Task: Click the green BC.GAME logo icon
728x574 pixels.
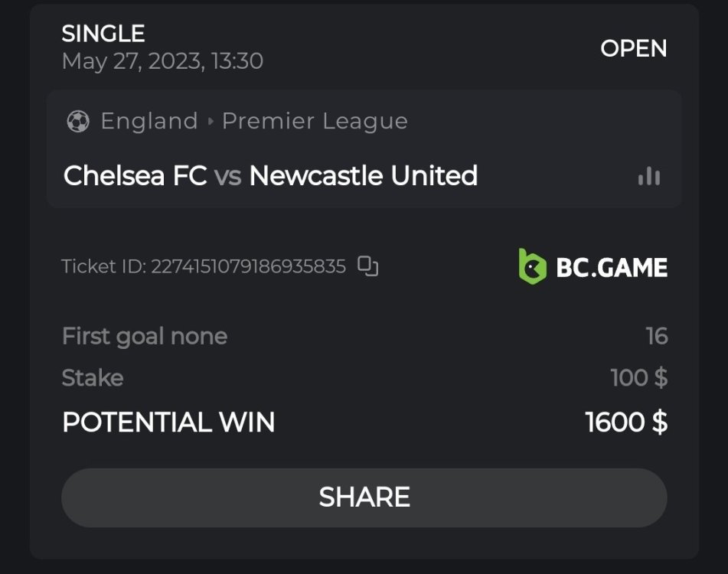Action: click(x=532, y=267)
